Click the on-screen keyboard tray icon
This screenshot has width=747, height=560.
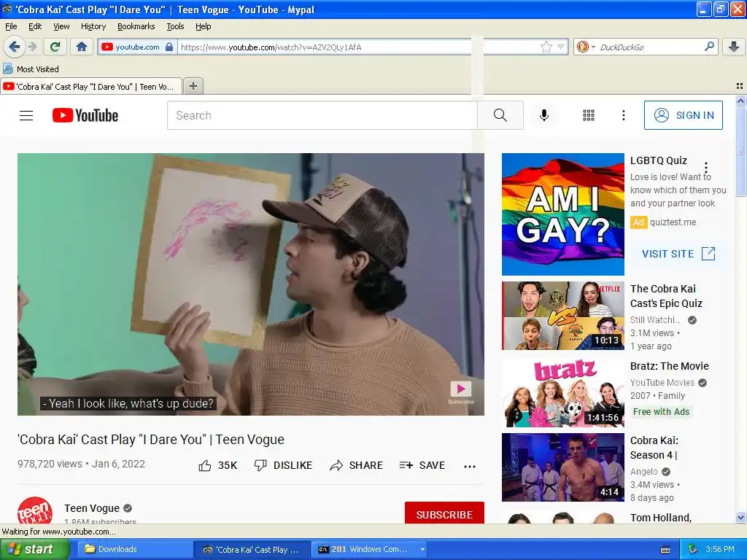[665, 550]
